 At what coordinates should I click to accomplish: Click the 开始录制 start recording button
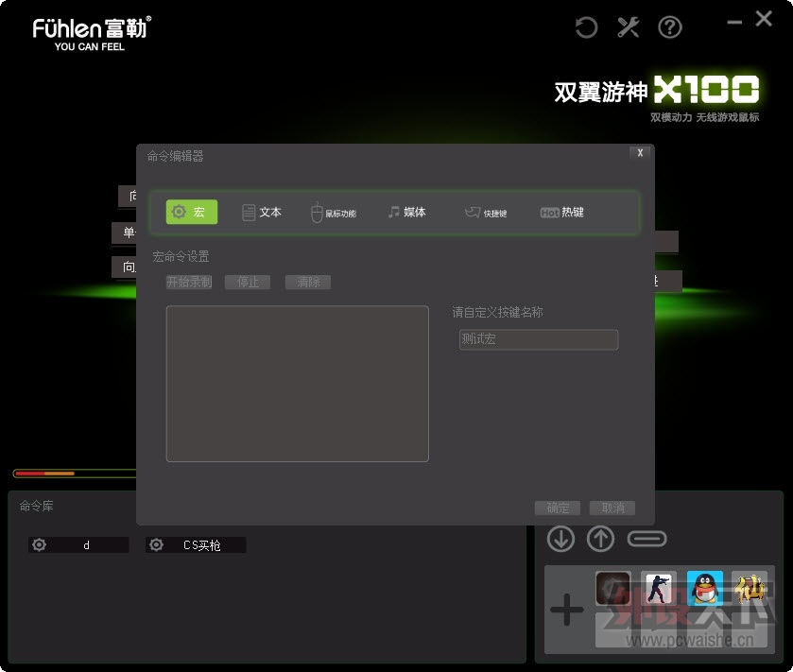tap(189, 283)
